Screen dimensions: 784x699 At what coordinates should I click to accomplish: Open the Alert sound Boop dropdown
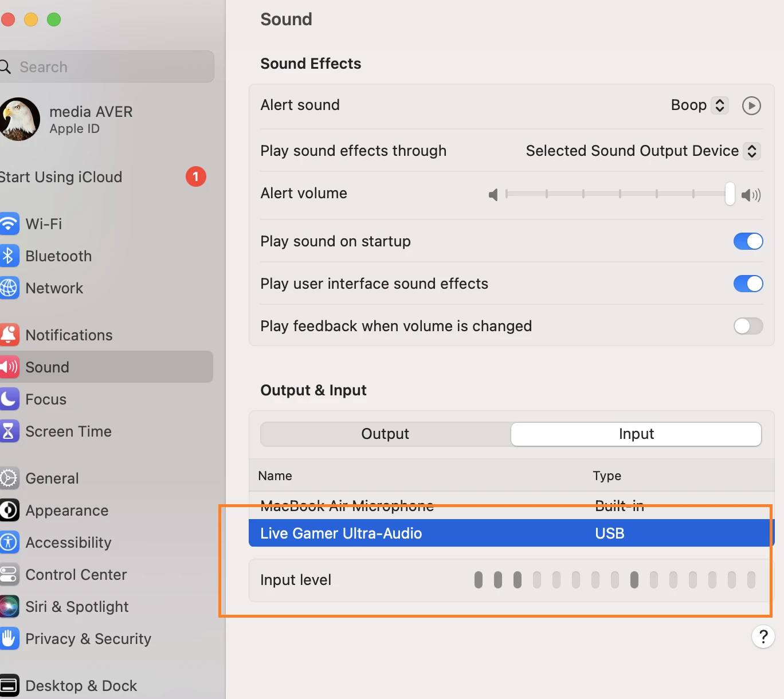tap(699, 105)
